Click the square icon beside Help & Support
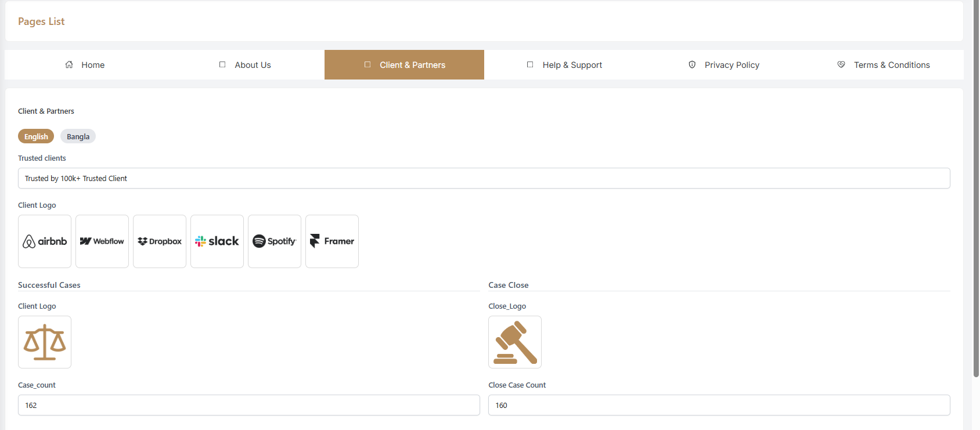Screen dimensions: 980x430 coord(530,64)
